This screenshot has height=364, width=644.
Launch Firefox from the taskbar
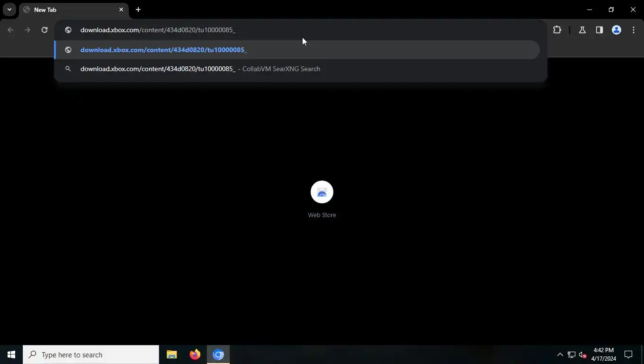[195, 355]
